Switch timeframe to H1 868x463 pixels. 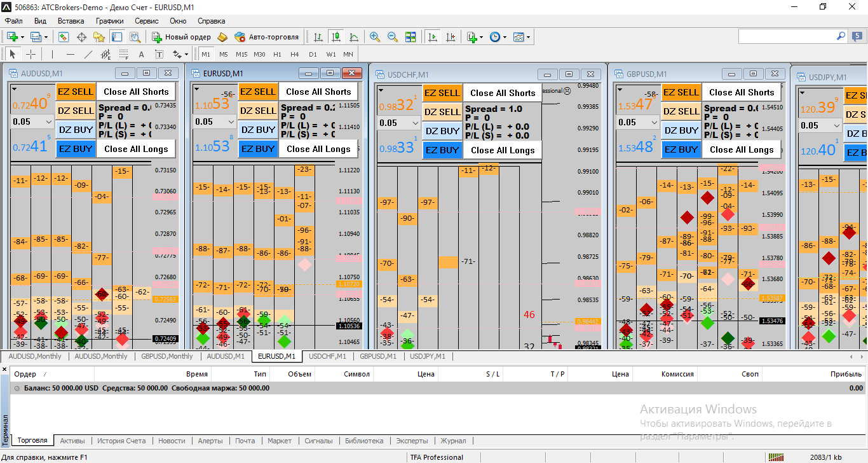(277, 55)
